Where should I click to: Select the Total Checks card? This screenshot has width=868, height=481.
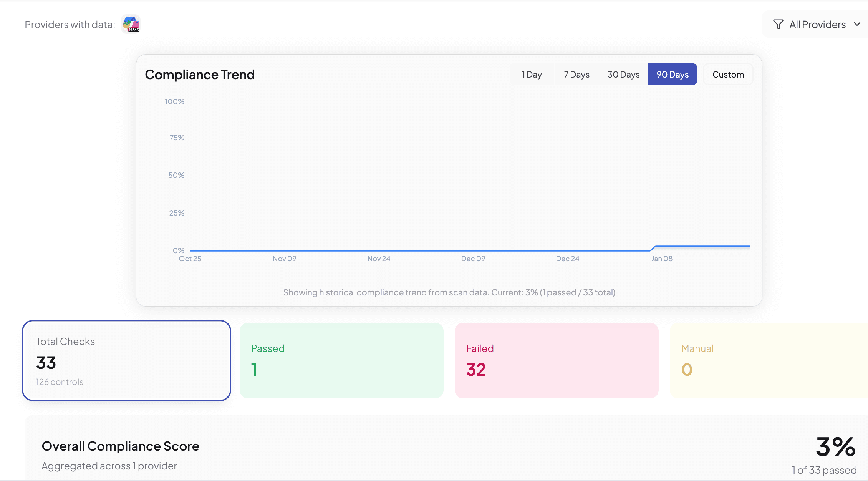(x=127, y=360)
